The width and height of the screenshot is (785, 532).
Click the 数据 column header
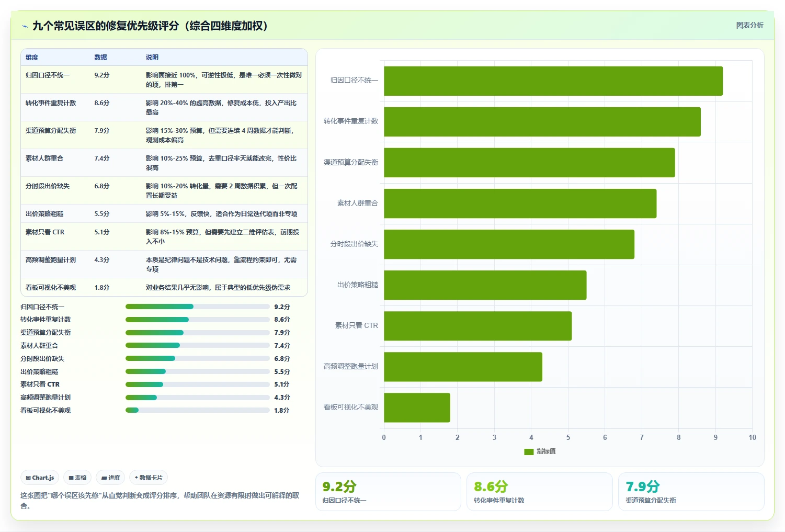click(x=100, y=58)
